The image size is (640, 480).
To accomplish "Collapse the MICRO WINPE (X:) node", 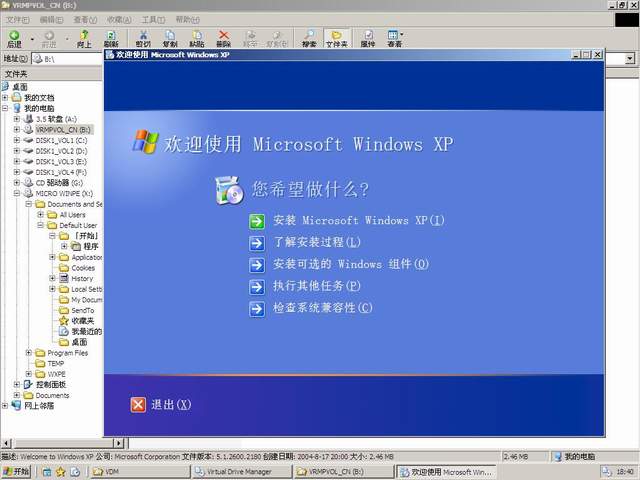I will (x=17, y=193).
